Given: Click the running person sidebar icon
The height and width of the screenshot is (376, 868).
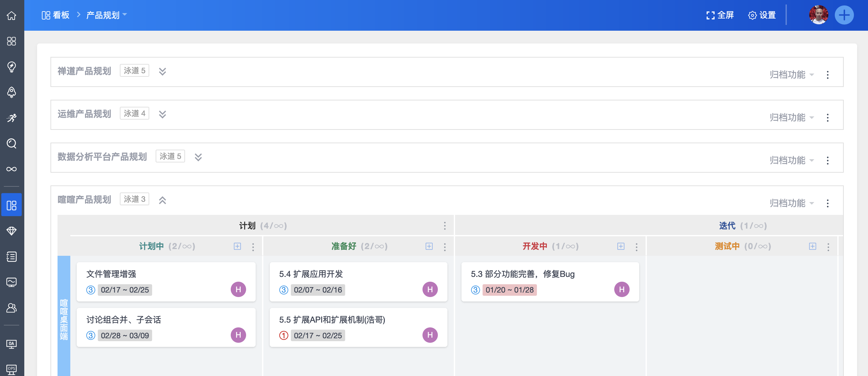Looking at the screenshot, I should [12, 118].
